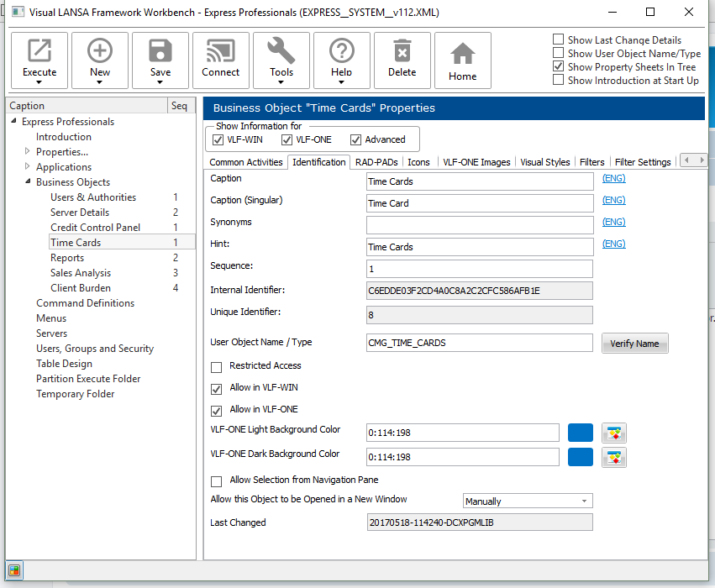Screen dimensions: 715x588
Task: Expand the Properties... tree node
Action: tap(28, 151)
